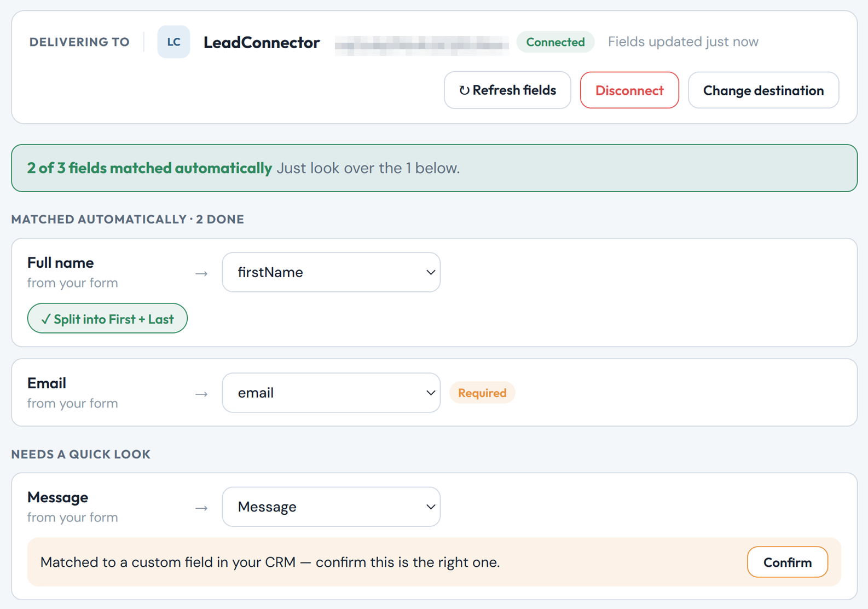Disconnect the LeadConnector integration

629,90
